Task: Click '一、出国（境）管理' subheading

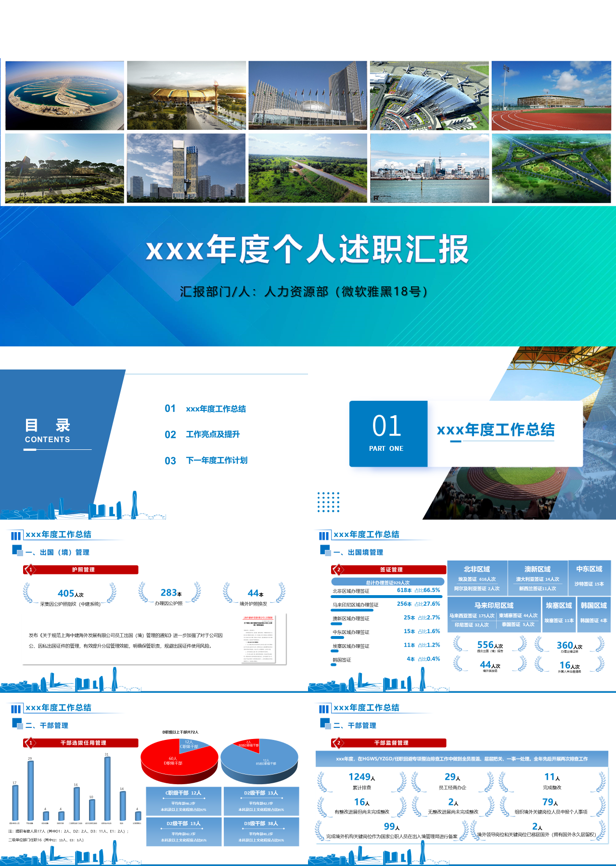Action: 57,552
